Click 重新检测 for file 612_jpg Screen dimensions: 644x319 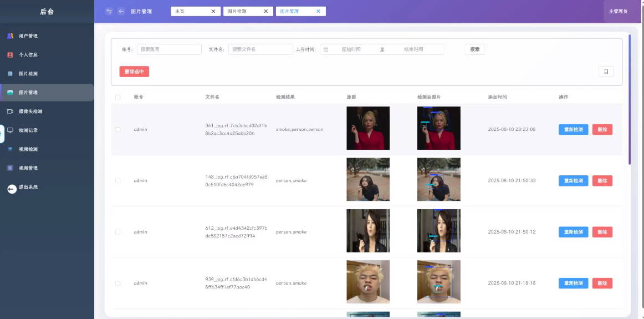pyautogui.click(x=574, y=232)
